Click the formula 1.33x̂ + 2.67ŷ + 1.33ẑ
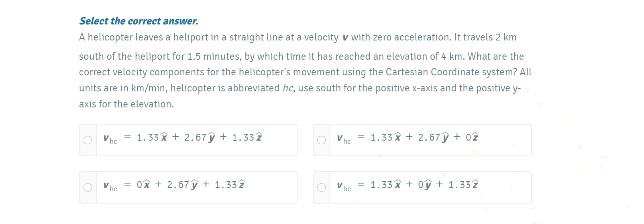This screenshot has height=224, width=644. (200, 137)
